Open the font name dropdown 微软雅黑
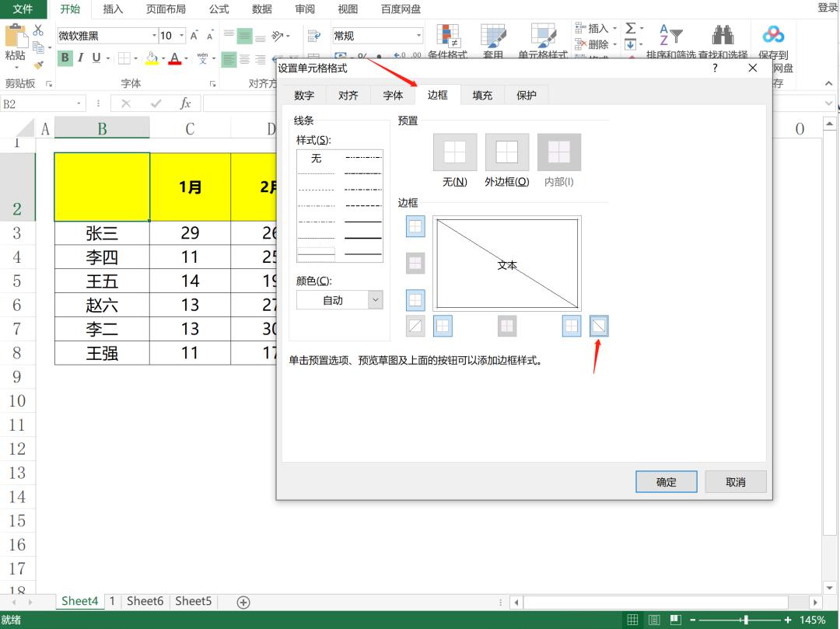Viewport: 840px width, 629px height. (156, 35)
